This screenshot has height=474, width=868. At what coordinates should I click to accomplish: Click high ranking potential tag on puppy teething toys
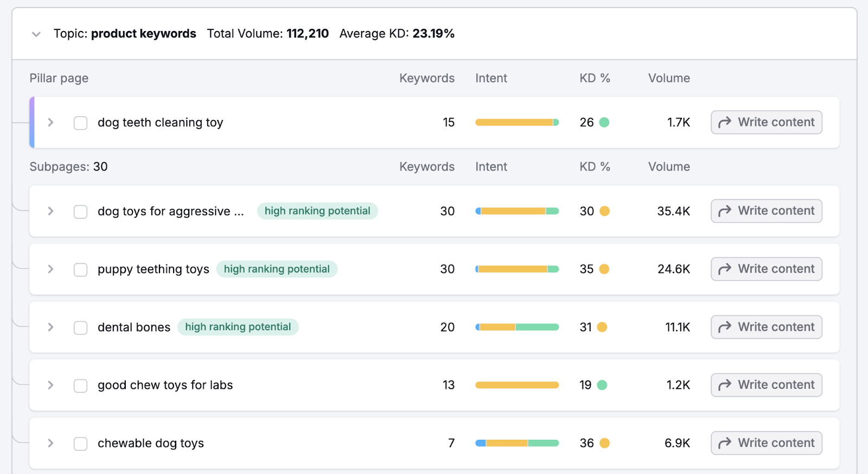click(x=277, y=269)
